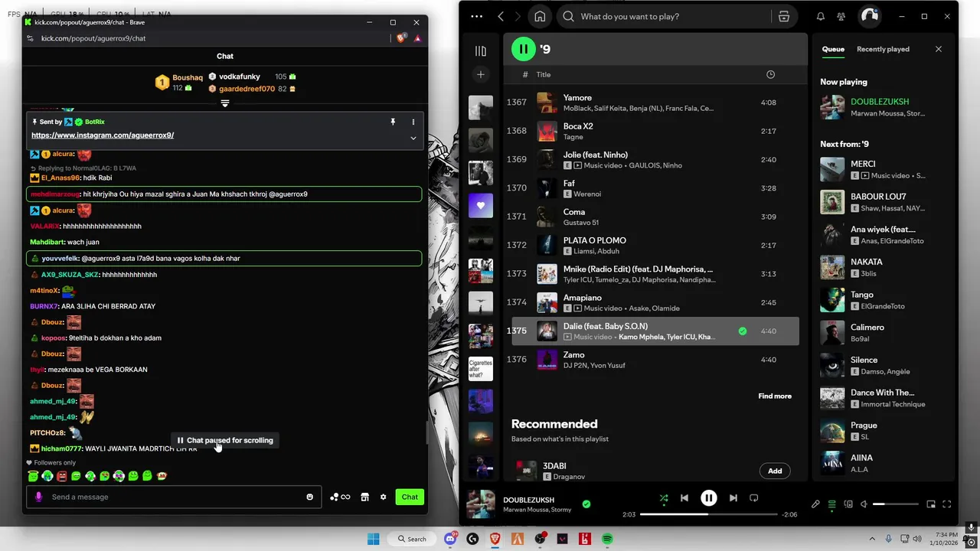The height and width of the screenshot is (551, 980).
Task: Open Spotify from the Windows taskbar
Action: click(607, 539)
